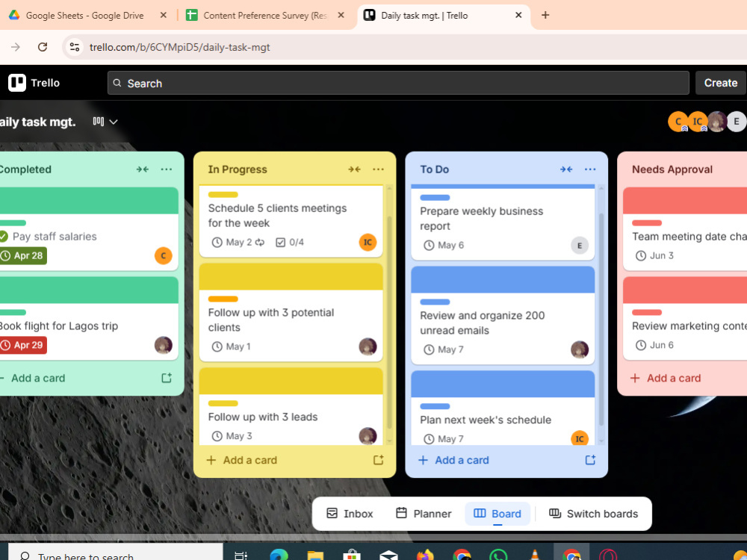Viewport: 747px width, 560px height.
Task: Collapse the To Do list
Action: click(566, 169)
